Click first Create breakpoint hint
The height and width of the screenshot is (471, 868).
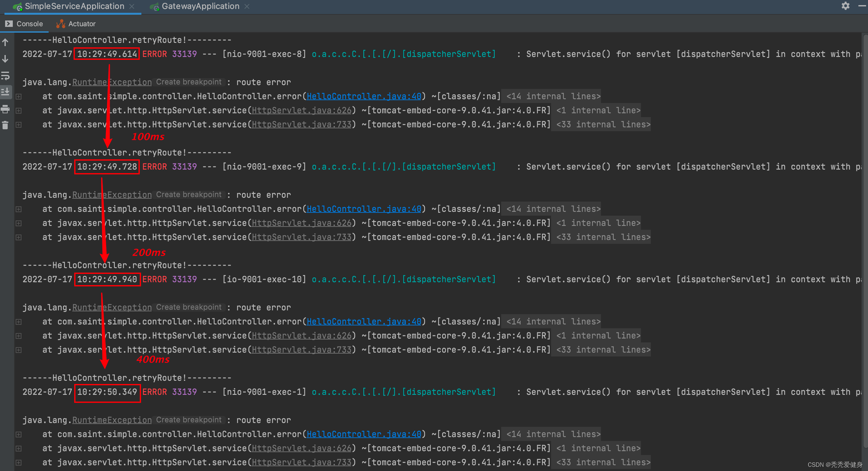(189, 82)
